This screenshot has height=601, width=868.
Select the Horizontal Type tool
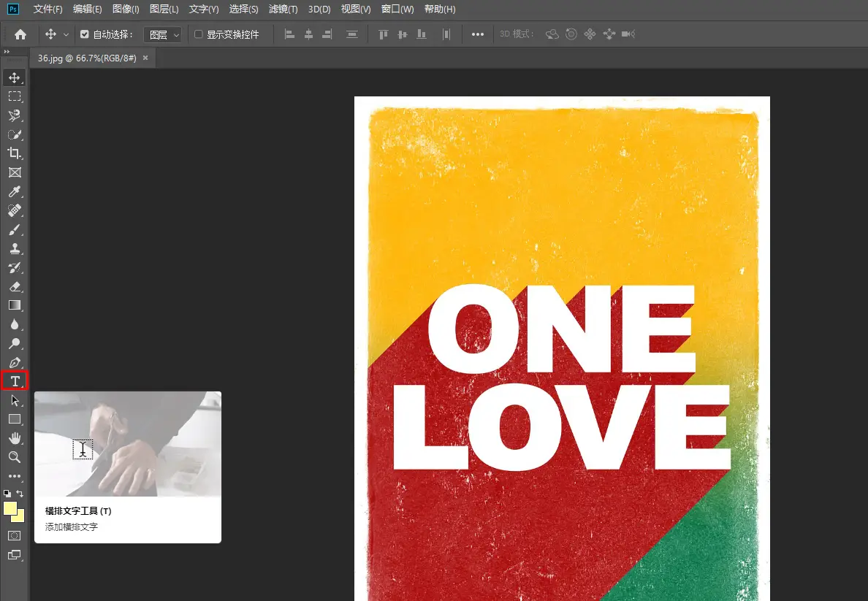pos(15,380)
